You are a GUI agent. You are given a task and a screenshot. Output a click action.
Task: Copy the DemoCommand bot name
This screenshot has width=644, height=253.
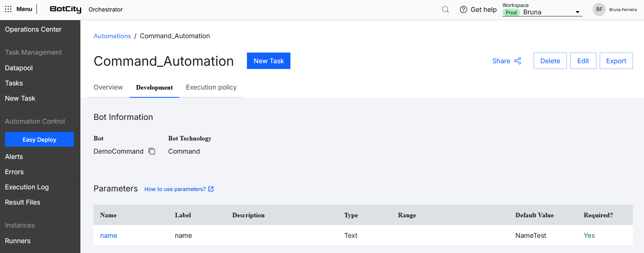(152, 151)
